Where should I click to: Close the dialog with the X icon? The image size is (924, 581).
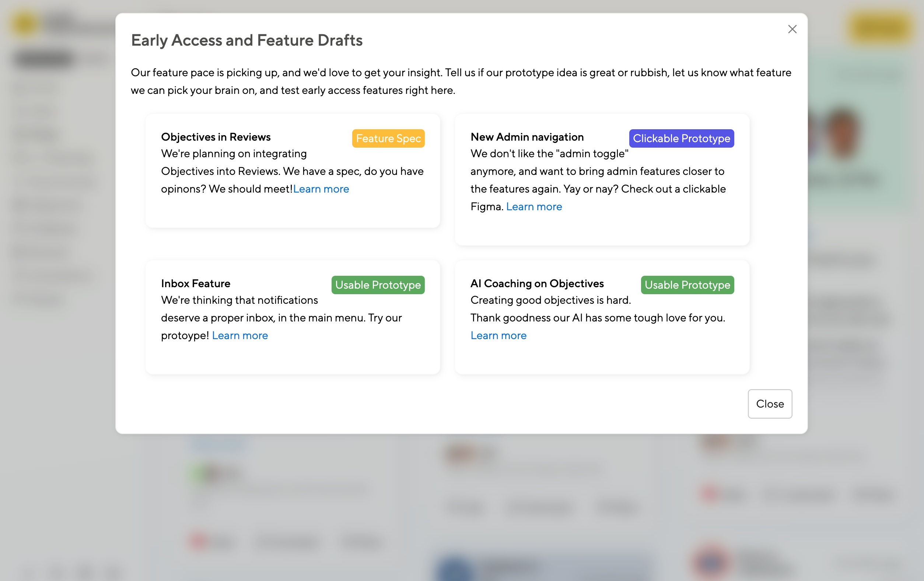click(x=792, y=29)
